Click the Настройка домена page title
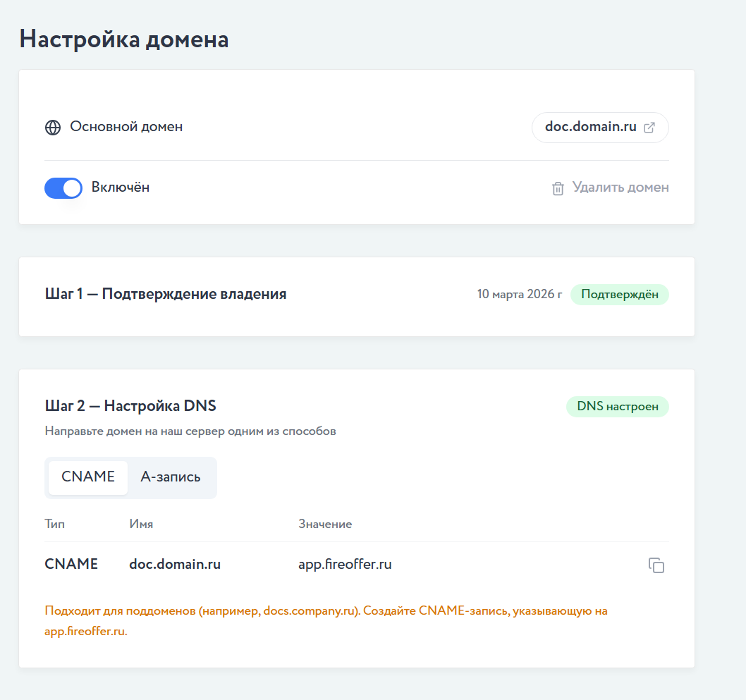This screenshot has height=700, width=746. [x=124, y=39]
